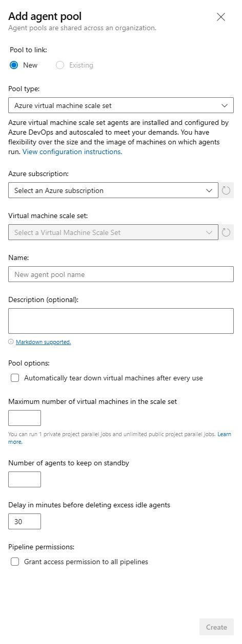The width and height of the screenshot is (242, 644).
Task: Click the New agent pool name field
Action: [121, 274]
